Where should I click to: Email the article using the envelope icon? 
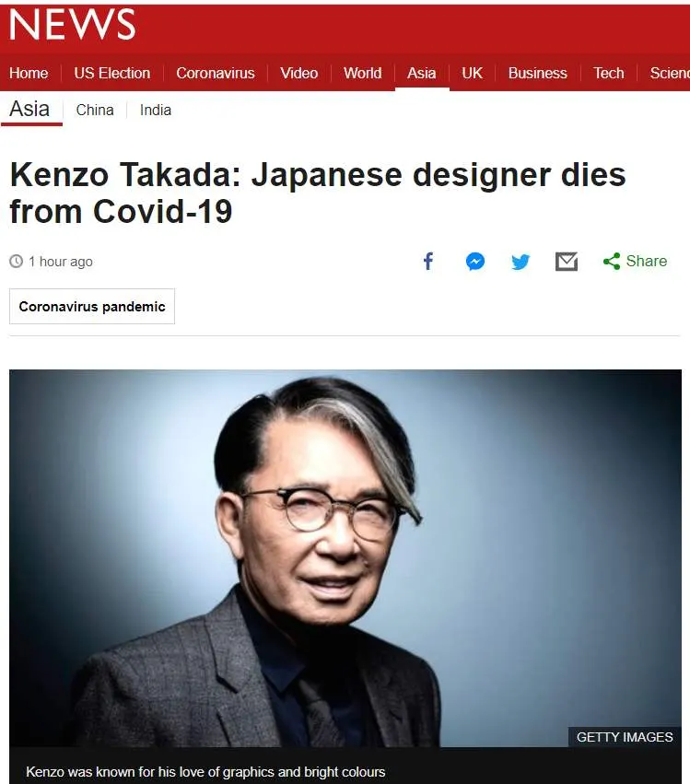567,261
